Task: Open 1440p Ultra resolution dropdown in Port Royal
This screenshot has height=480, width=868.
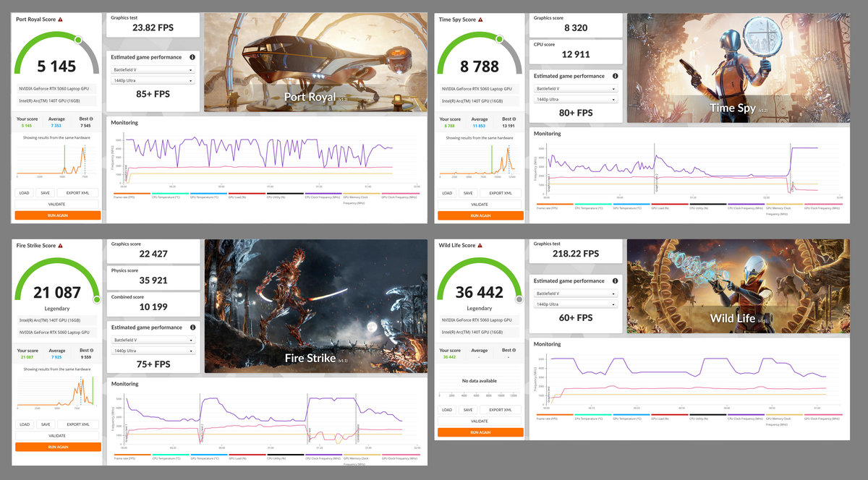Action: click(x=153, y=80)
